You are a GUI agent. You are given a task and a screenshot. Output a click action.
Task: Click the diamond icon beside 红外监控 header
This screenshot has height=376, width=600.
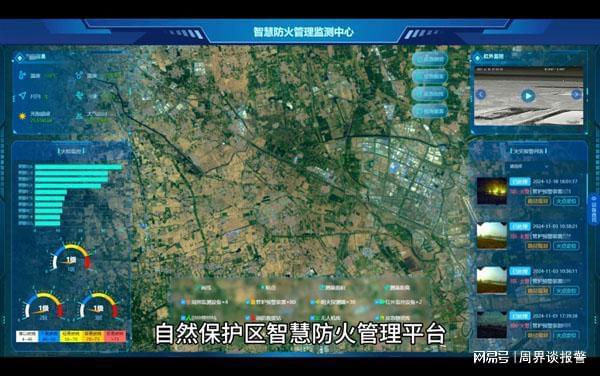pyautogui.click(x=477, y=58)
